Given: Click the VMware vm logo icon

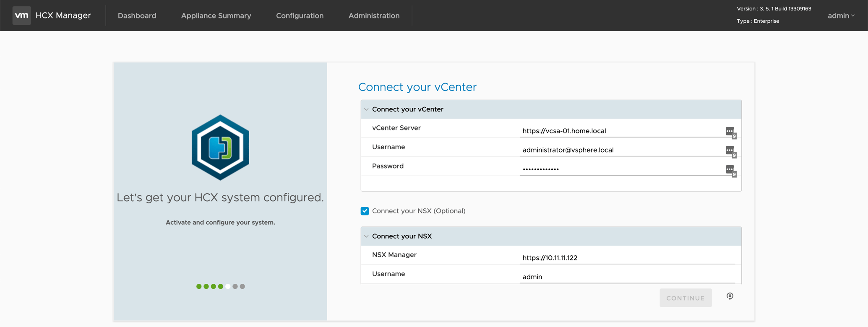Looking at the screenshot, I should tap(21, 16).
